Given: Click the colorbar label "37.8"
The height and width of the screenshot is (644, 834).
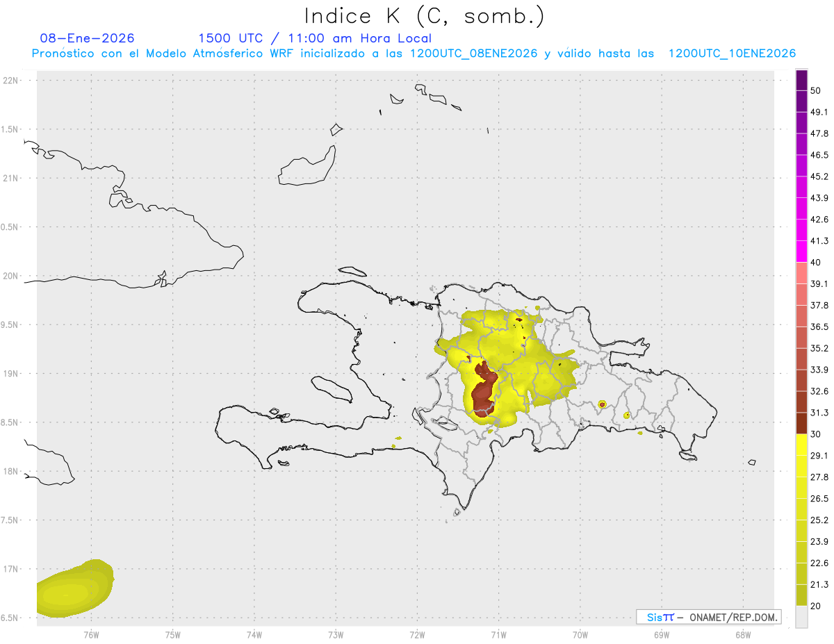Looking at the screenshot, I should (819, 306).
